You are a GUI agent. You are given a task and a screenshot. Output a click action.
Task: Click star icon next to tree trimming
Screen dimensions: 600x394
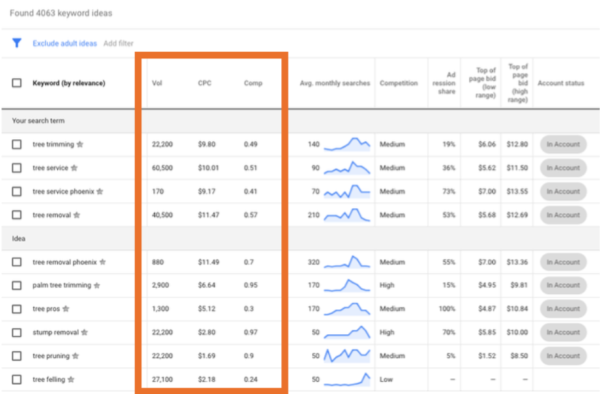pyautogui.click(x=80, y=144)
